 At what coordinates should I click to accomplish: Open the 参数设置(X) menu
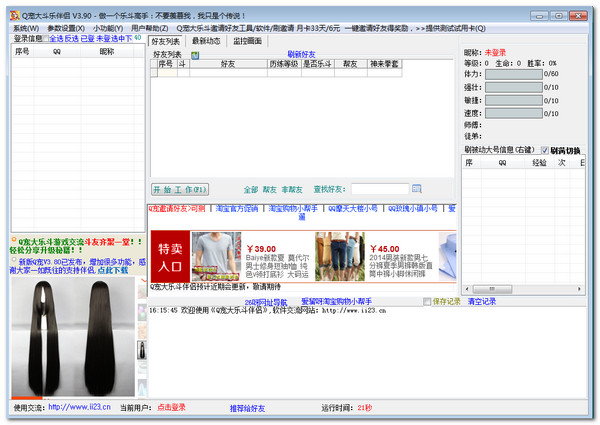(65, 28)
